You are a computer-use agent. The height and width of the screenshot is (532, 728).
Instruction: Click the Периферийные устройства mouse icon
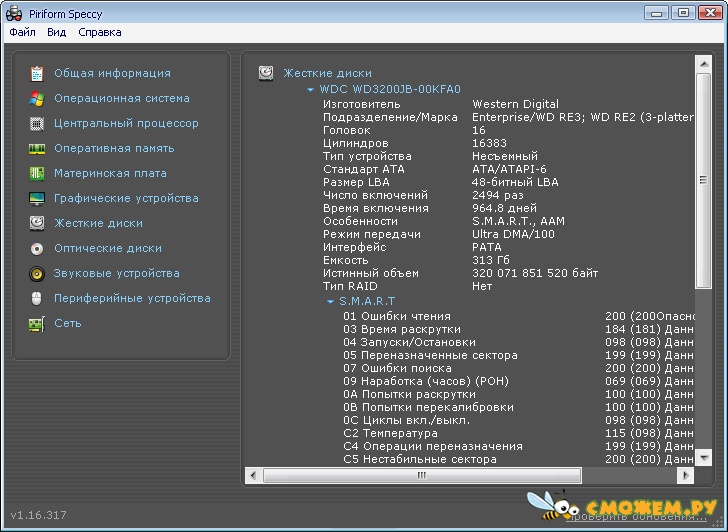pyautogui.click(x=37, y=298)
